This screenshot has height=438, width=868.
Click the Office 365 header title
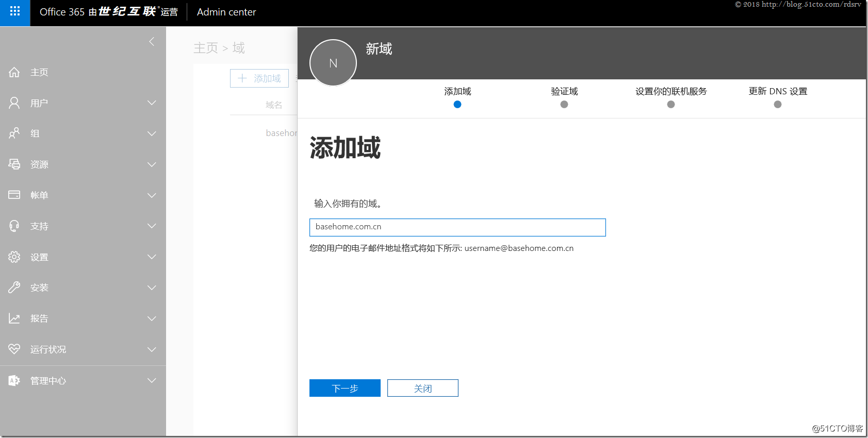109,12
